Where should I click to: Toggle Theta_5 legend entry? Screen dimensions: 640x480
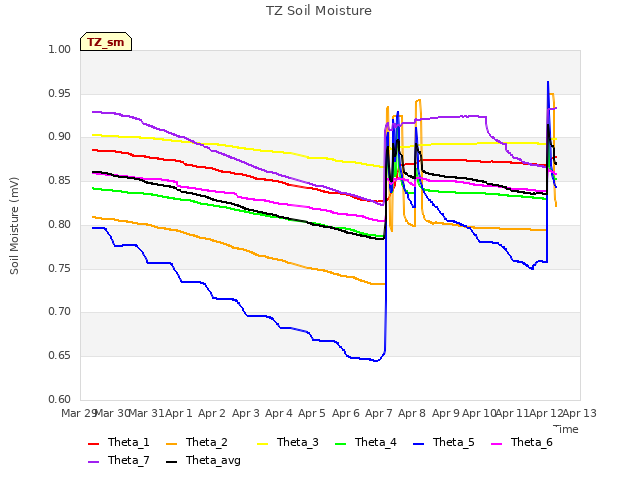pos(444,442)
